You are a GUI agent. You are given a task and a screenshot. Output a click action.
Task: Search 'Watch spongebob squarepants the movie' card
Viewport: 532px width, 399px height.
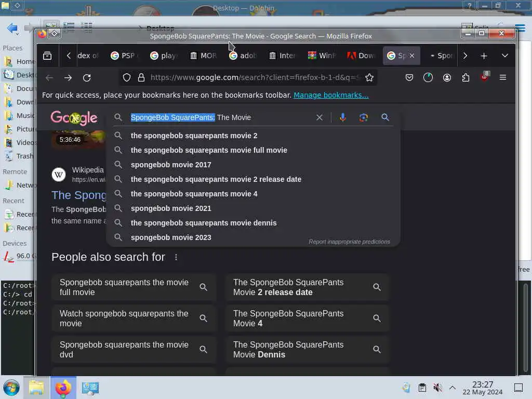click(x=134, y=318)
